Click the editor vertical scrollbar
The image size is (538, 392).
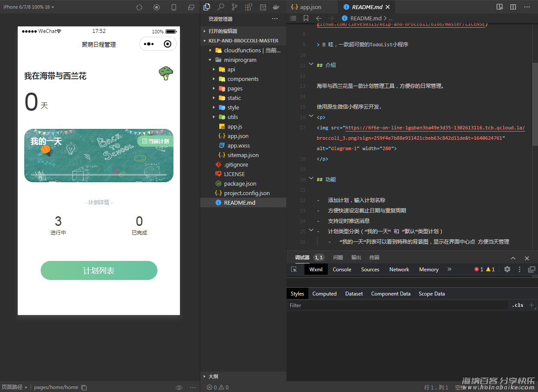pos(535,104)
